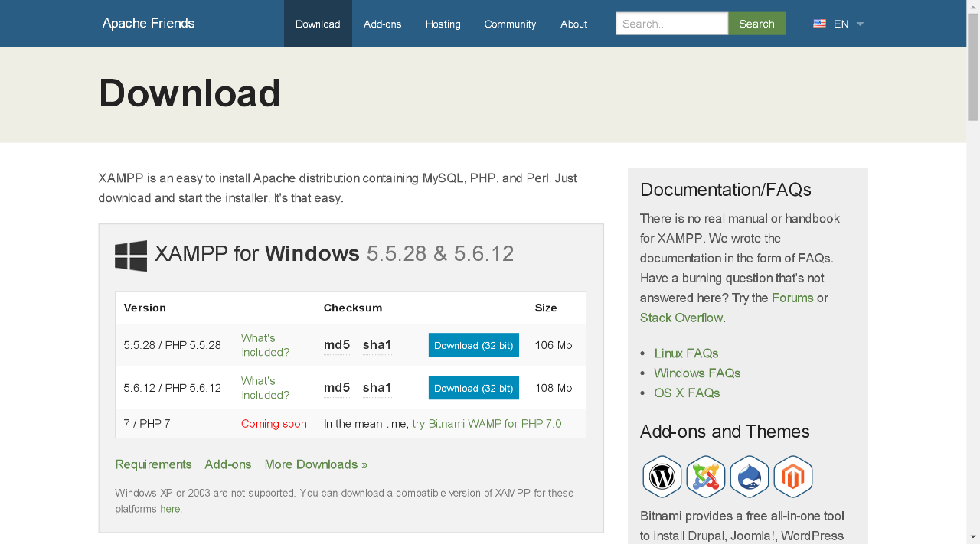This screenshot has height=544, width=980.
Task: Click the '108 Mb' size cell
Action: tap(554, 388)
